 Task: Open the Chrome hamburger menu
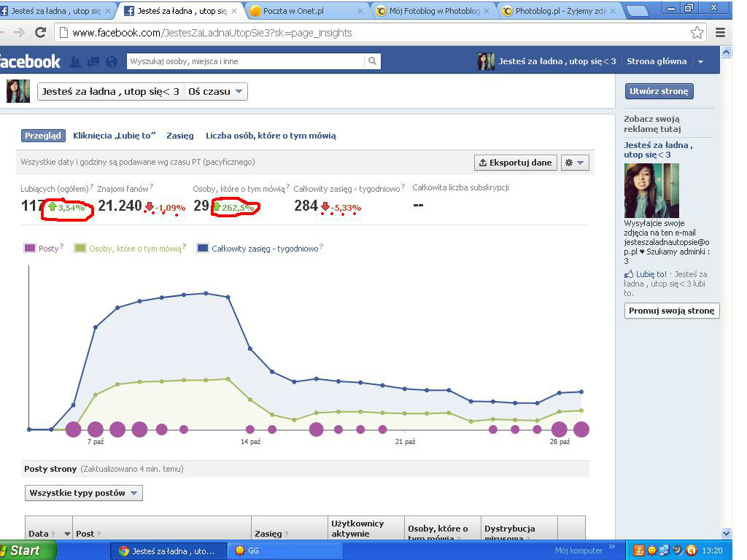(720, 32)
